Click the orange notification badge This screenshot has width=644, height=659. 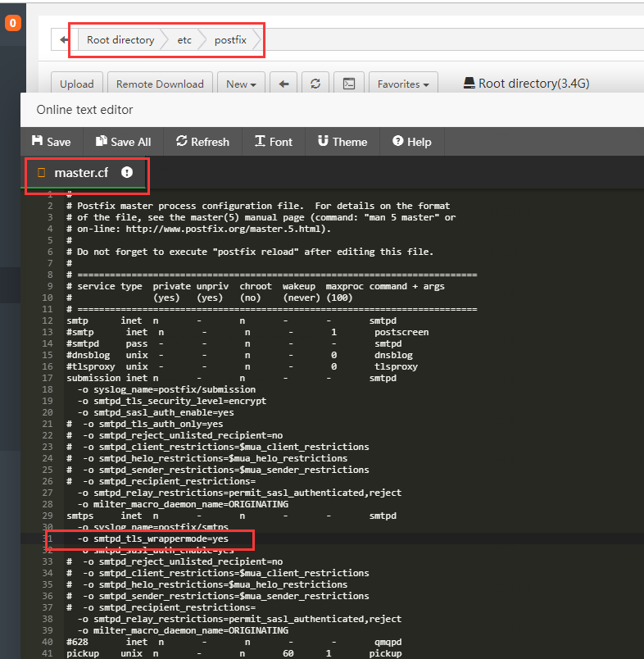[12, 23]
